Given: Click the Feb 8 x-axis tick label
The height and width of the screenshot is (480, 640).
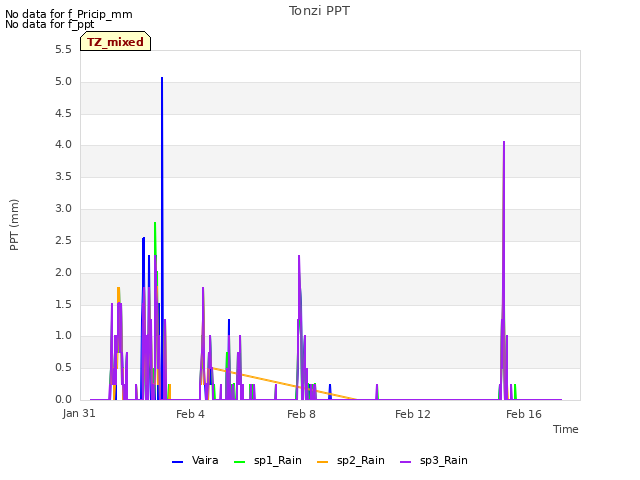Looking at the screenshot, I should click(301, 414).
